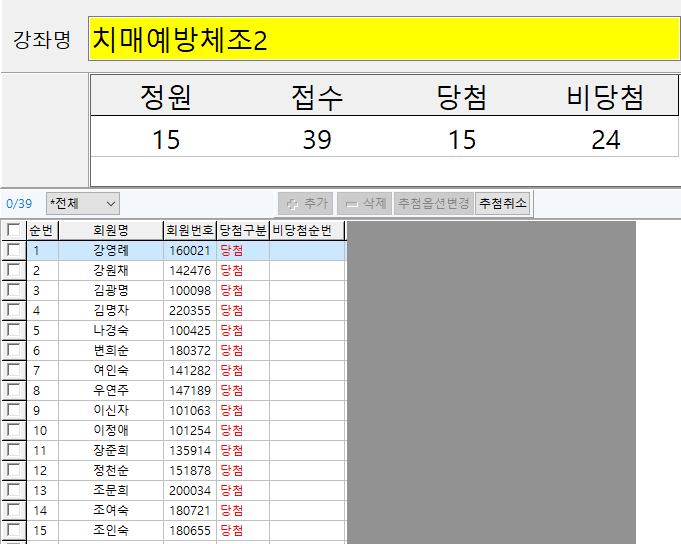Click the minus icon on 삭제 button

click(351, 204)
